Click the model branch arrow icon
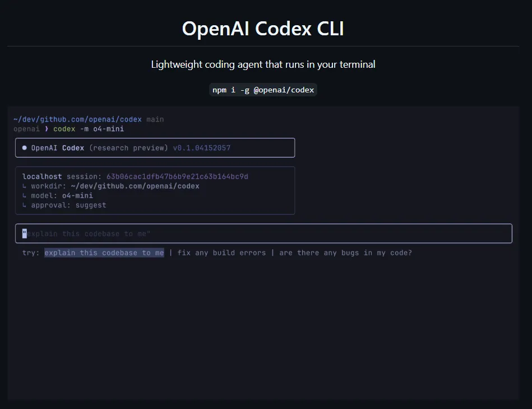532x409 pixels. pos(24,196)
